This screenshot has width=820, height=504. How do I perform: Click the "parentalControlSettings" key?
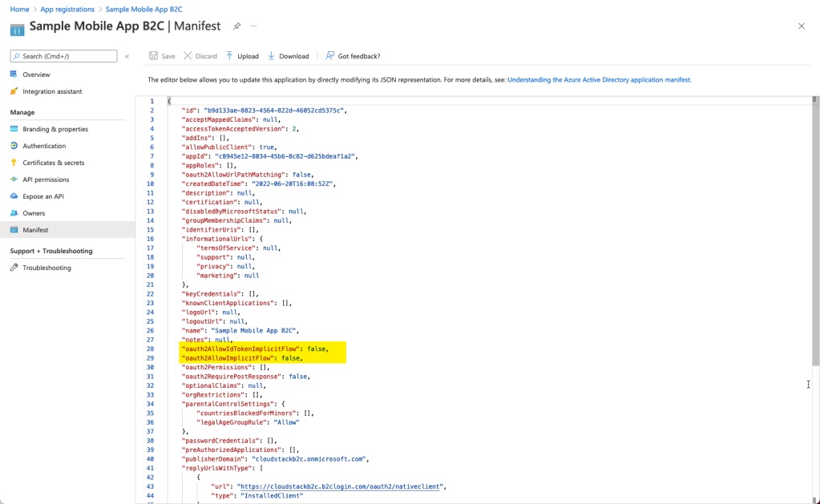click(x=227, y=404)
